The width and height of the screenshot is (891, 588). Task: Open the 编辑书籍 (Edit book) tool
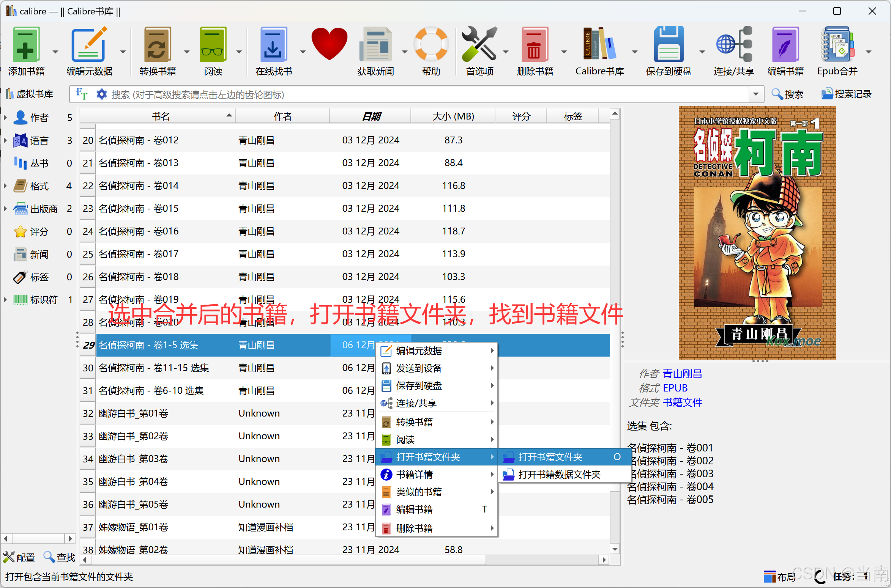coord(785,44)
